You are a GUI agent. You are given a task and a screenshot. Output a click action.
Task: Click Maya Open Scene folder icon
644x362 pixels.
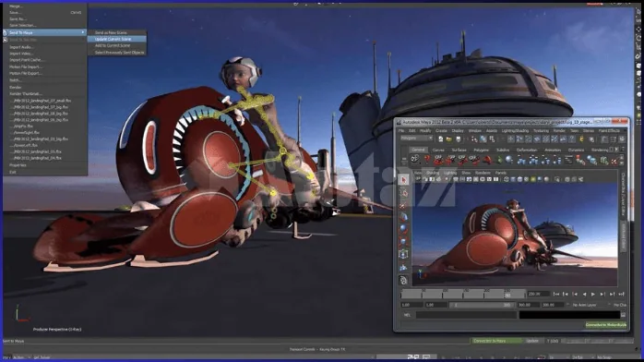click(449, 139)
